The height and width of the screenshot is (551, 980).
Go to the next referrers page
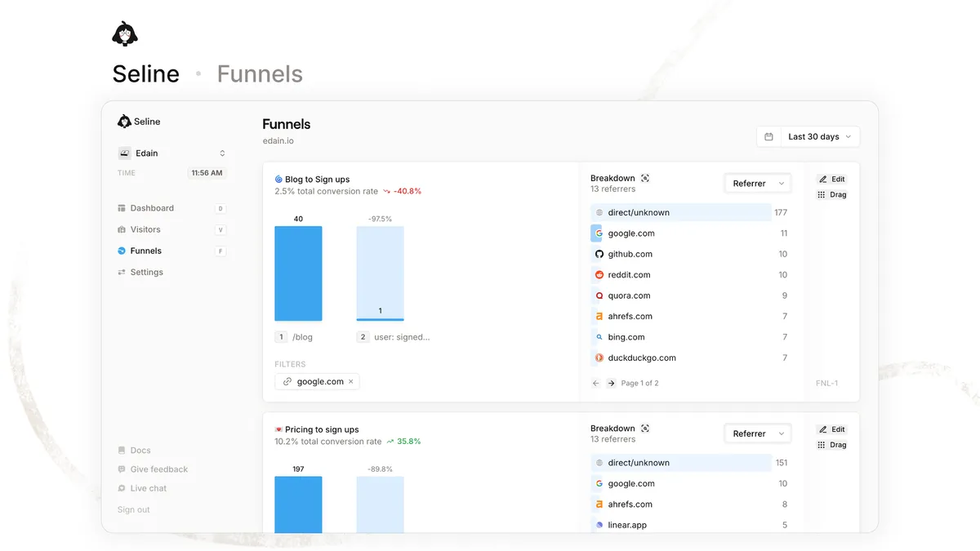pos(611,383)
